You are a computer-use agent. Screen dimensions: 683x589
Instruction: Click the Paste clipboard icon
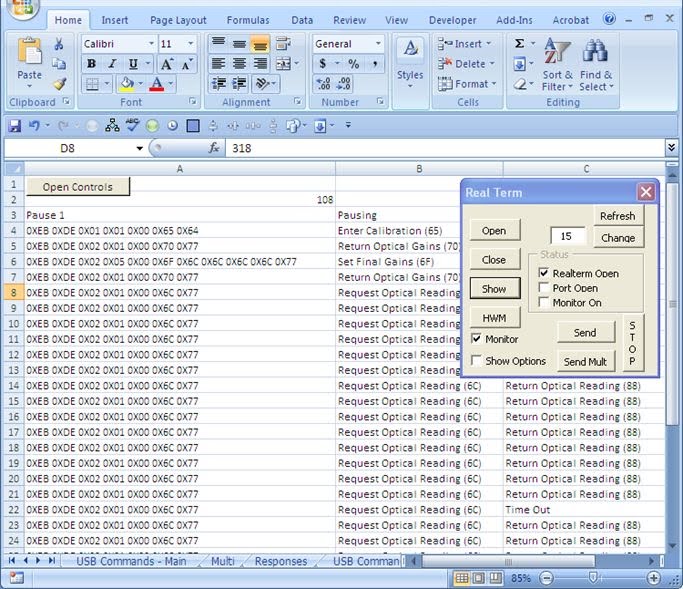click(x=29, y=52)
